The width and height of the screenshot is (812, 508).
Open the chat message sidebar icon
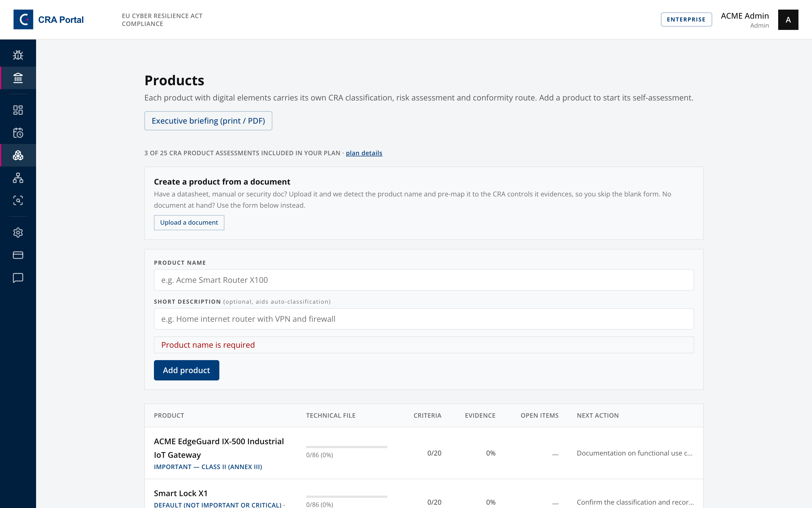(18, 278)
